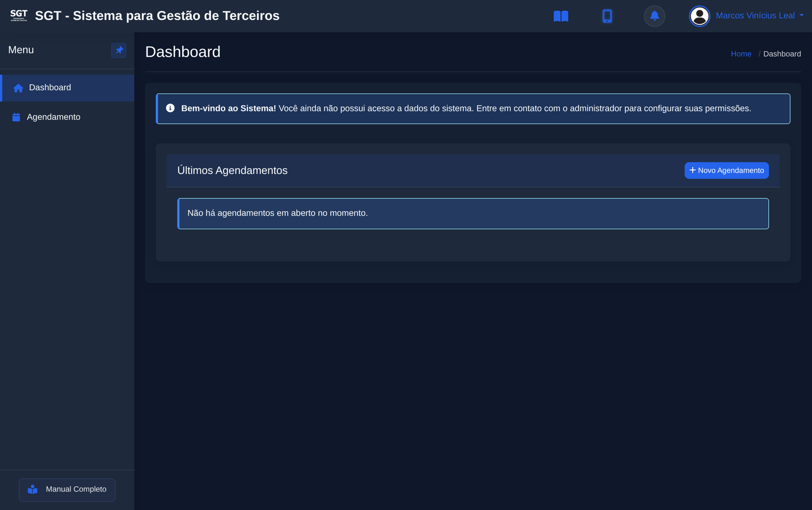
Task: Click the info icon in welcome alert
Action: coord(170,108)
